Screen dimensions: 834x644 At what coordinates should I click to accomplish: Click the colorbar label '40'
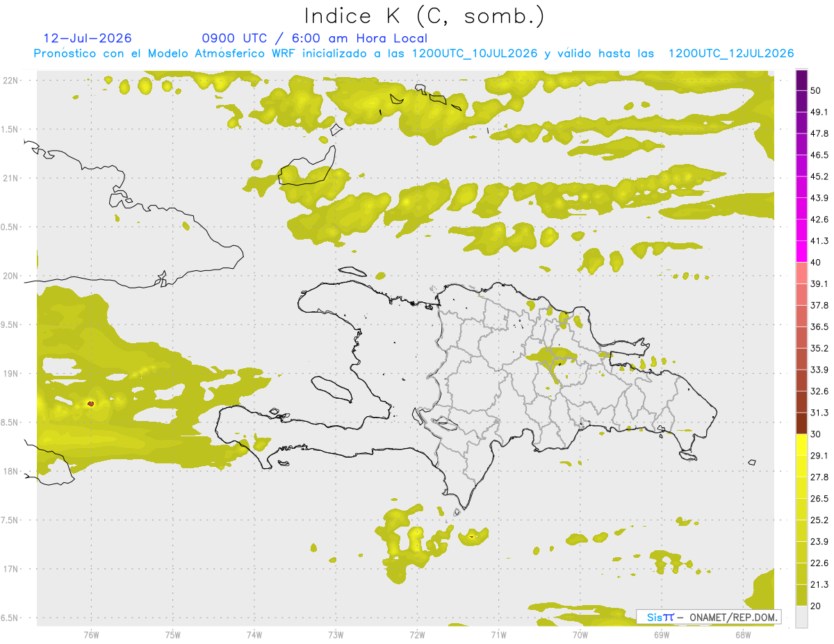[816, 263]
